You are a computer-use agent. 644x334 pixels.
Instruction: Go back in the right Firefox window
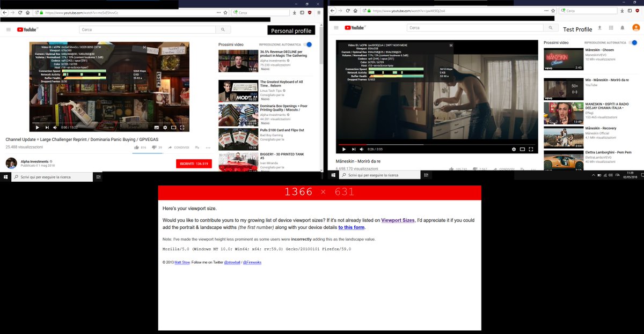(333, 11)
